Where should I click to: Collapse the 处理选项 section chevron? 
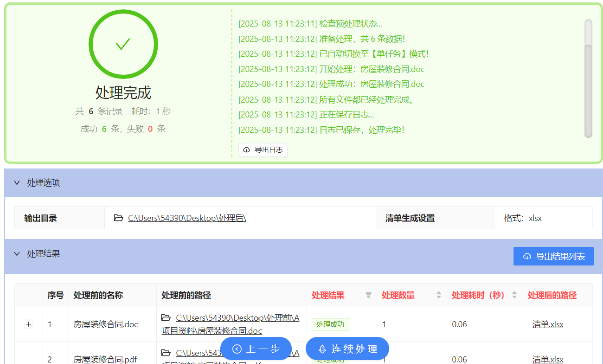click(17, 183)
